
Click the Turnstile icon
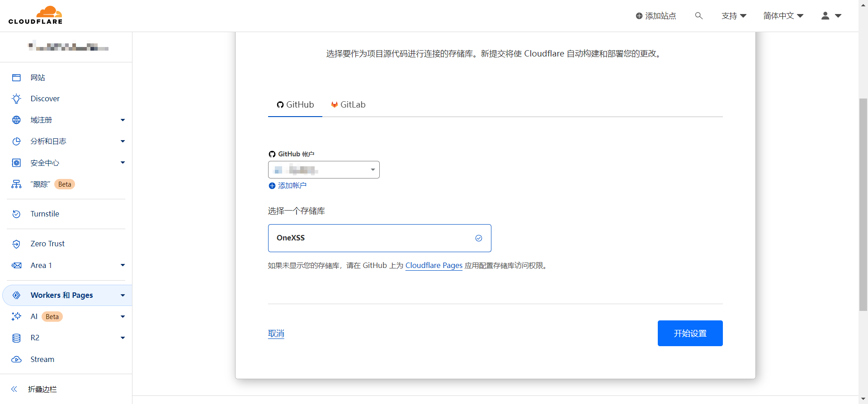pyautogui.click(x=16, y=214)
